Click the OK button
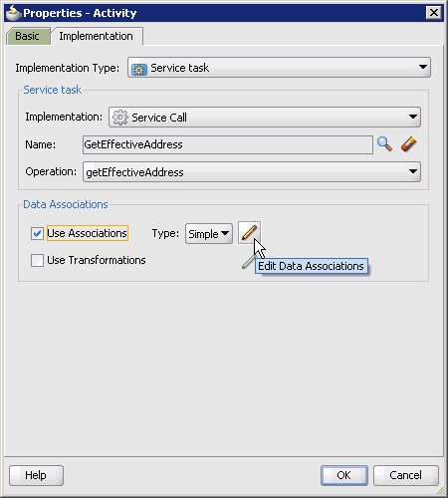Viewport: 448px width, 498px height. (344, 475)
